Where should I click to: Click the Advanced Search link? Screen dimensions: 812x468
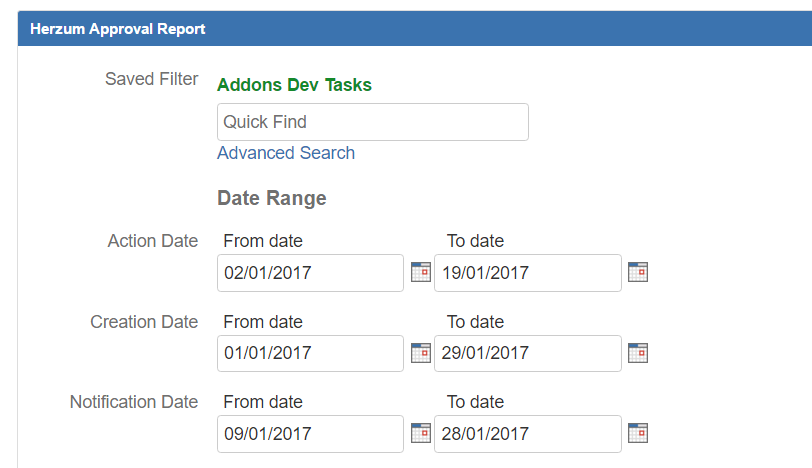[x=286, y=153]
